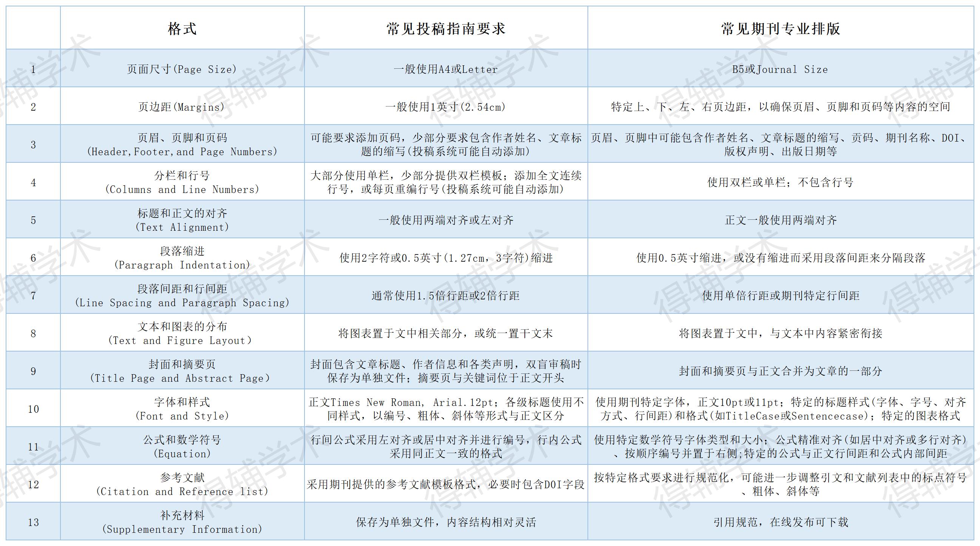
Task: Click row number 1
Action: pos(34,69)
